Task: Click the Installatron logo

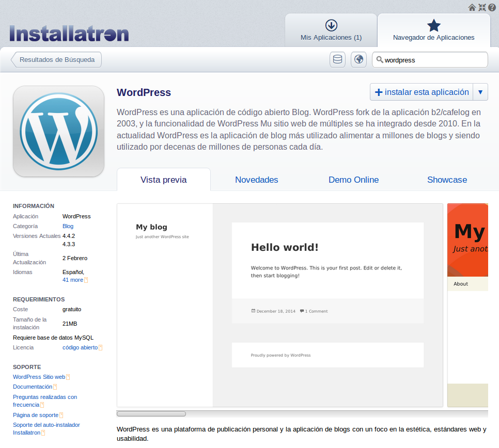Action: tap(69, 34)
